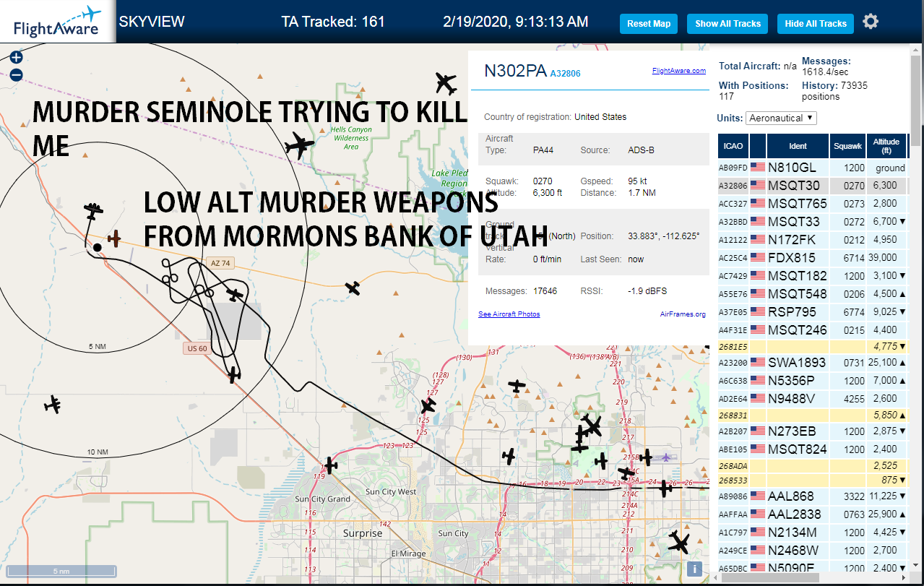This screenshot has height=586, width=924.
Task: Select the aircraft icon beside US 60 label
Action: (233, 374)
